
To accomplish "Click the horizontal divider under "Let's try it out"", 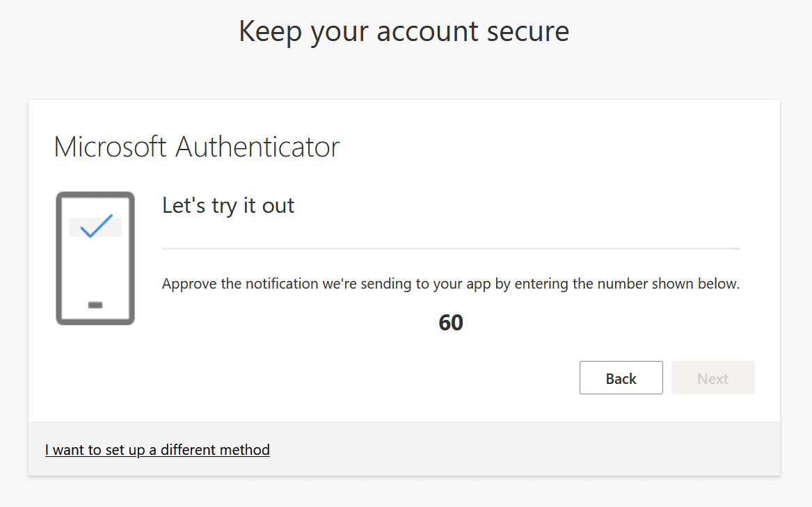I will tap(450, 248).
